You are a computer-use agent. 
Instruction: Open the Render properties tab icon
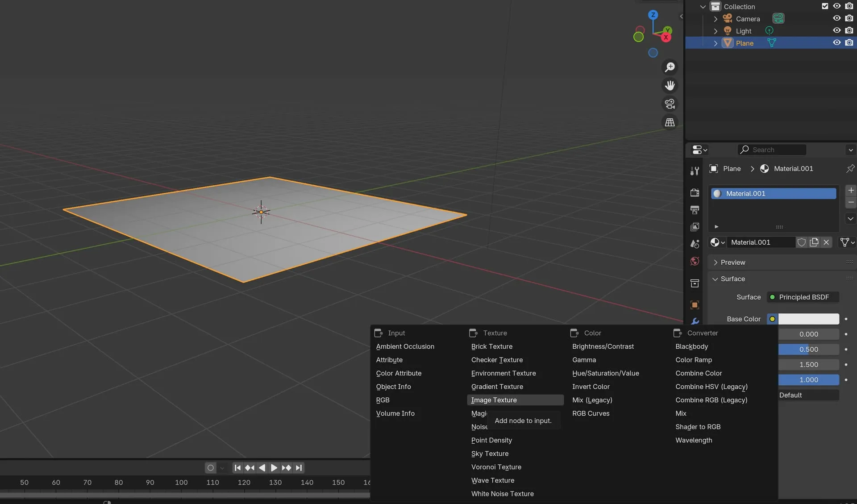pyautogui.click(x=695, y=192)
